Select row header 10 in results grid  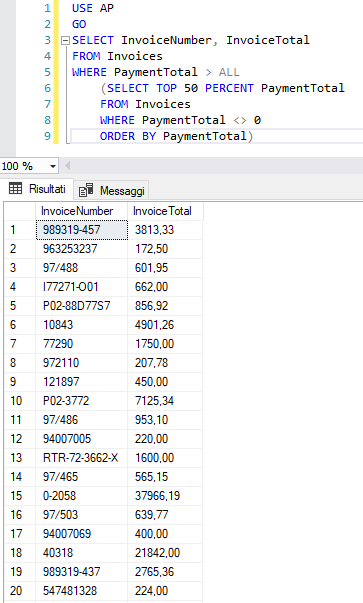point(20,401)
